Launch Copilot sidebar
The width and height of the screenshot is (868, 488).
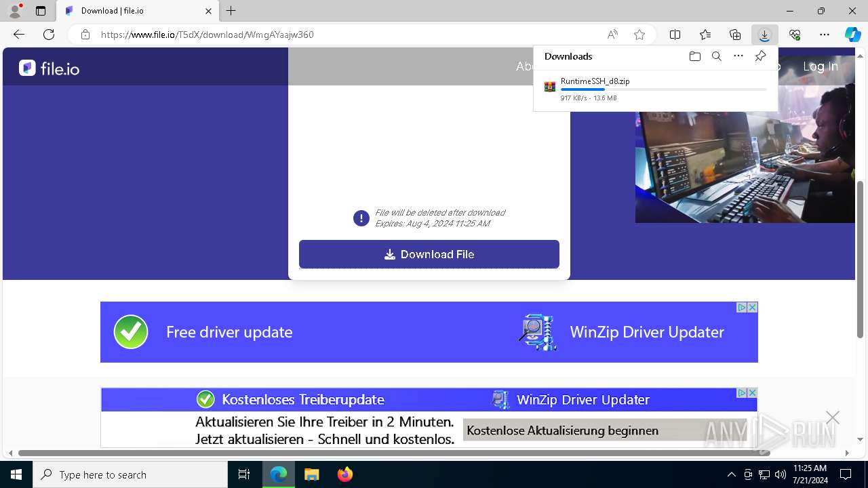click(853, 35)
